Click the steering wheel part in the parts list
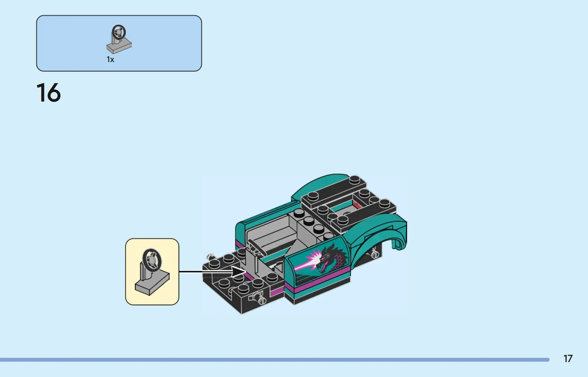Viewport: 588px width, 377px height. (119, 39)
